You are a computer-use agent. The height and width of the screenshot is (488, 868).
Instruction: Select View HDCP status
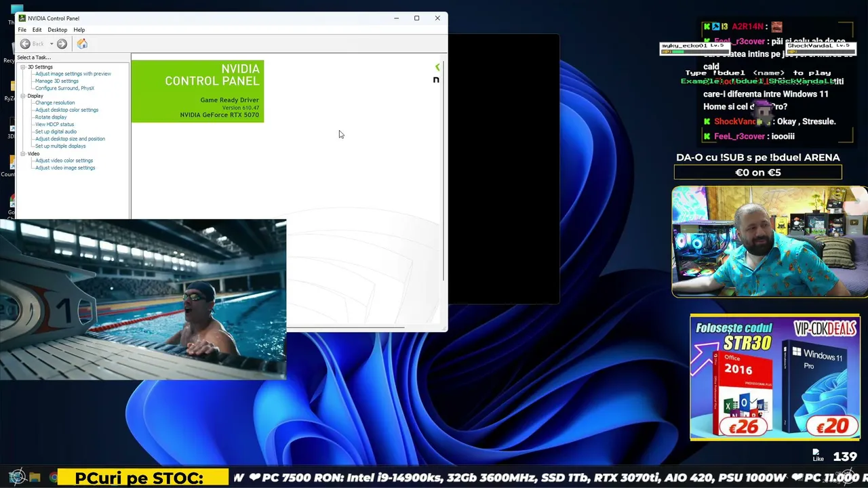(x=54, y=125)
